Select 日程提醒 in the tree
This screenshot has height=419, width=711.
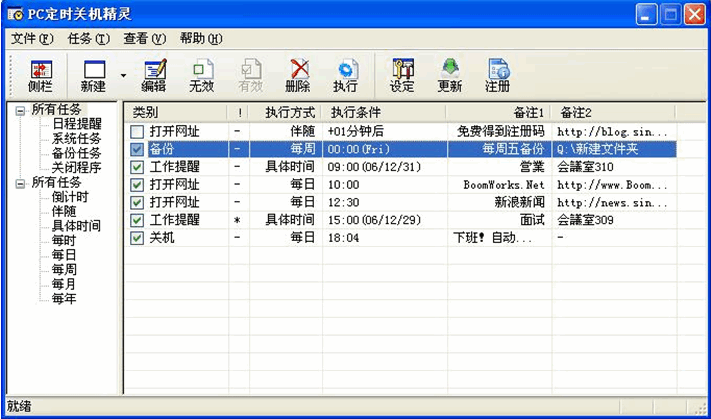coord(77,124)
